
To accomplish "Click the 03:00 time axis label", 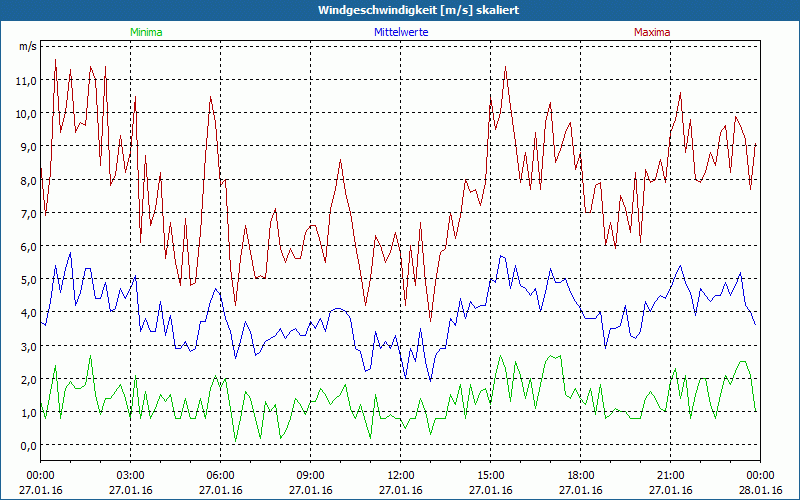I will [131, 476].
